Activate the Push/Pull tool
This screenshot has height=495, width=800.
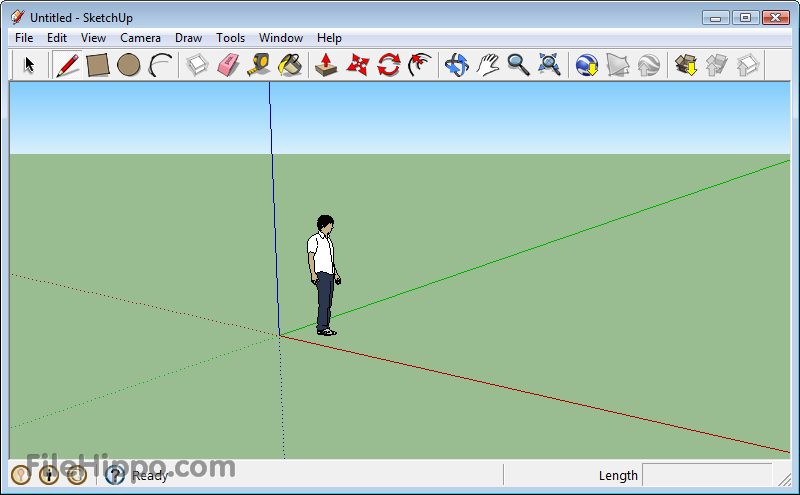326,65
